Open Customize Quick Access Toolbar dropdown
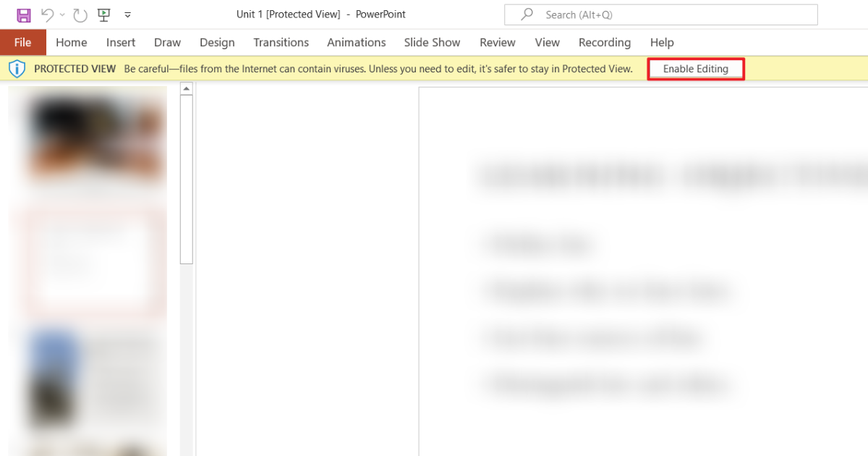 click(128, 14)
